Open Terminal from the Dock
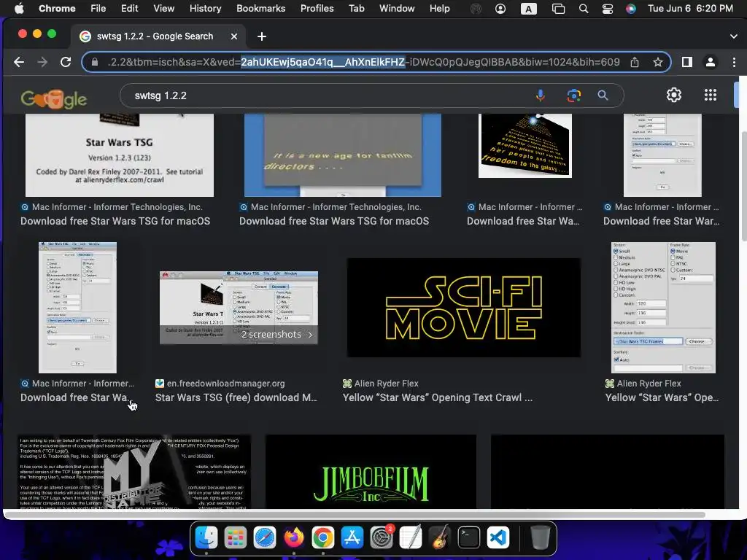The width and height of the screenshot is (747, 560). pyautogui.click(x=469, y=538)
